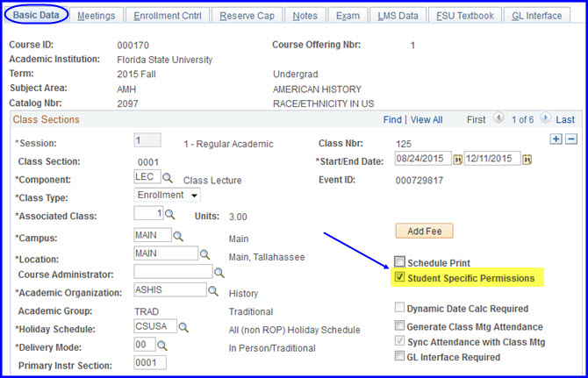
Task: Click the Delivery Mode field
Action: (145, 345)
